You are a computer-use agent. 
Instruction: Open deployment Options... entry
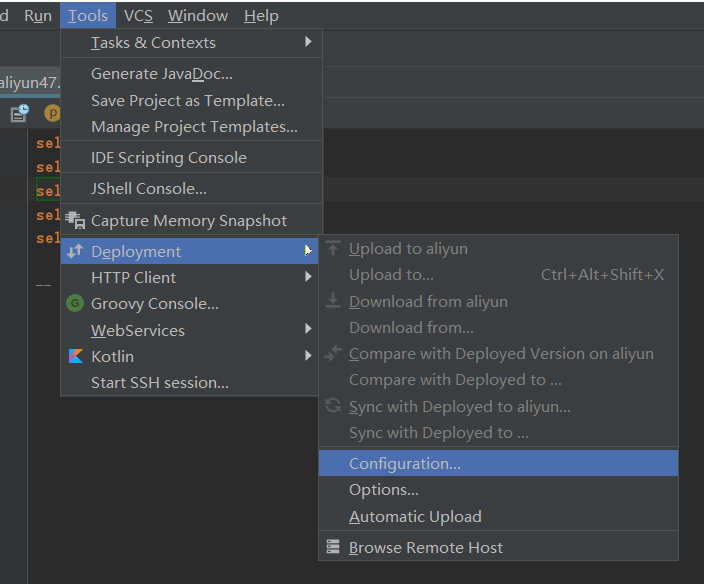point(384,490)
